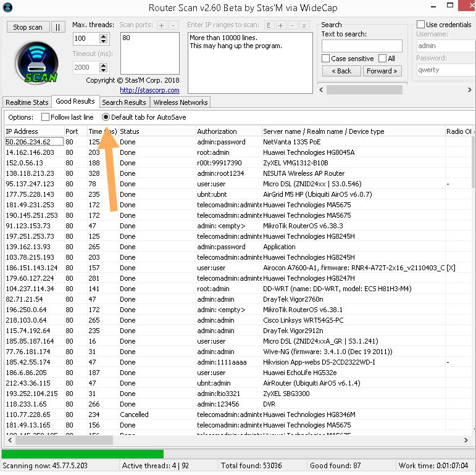Screen dimensions: 476x475
Task: Click the top panel scroll left arrow
Action: (321, 90)
